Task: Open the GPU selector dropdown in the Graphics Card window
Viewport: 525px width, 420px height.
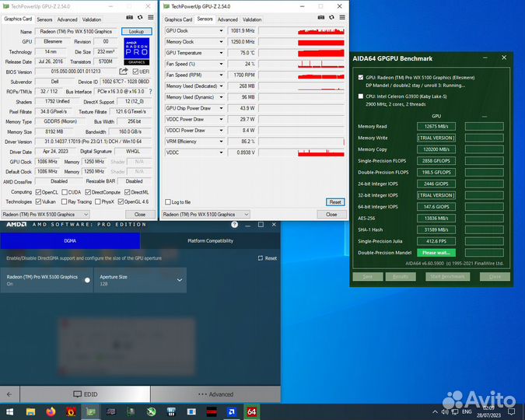Action: tap(46, 215)
